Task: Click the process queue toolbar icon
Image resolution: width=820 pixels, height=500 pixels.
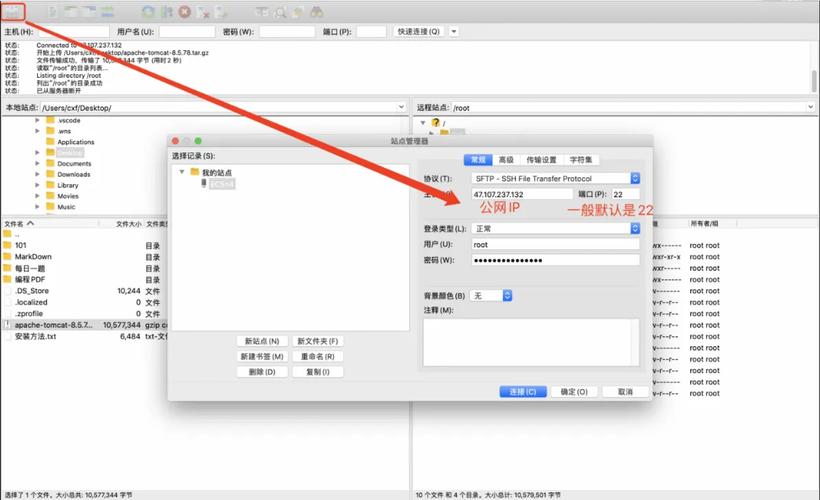Action: click(167, 12)
